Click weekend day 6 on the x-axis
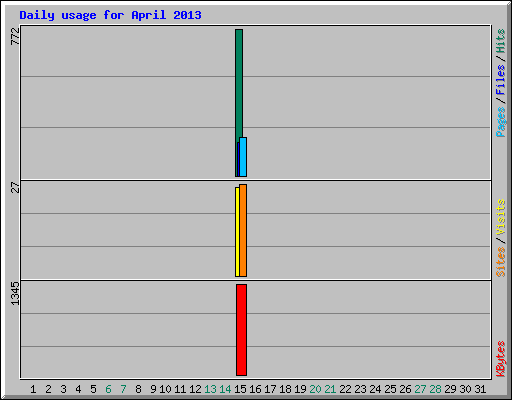This screenshot has width=512, height=400. pyautogui.click(x=108, y=389)
